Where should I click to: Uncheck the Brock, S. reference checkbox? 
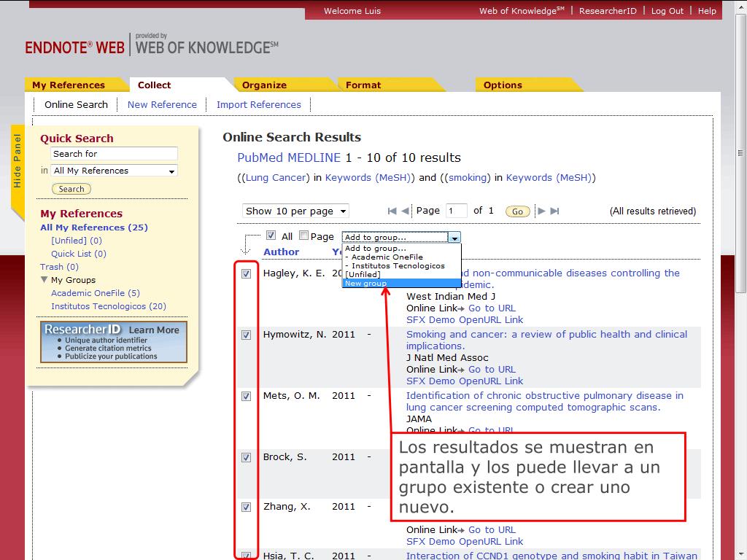pos(246,457)
